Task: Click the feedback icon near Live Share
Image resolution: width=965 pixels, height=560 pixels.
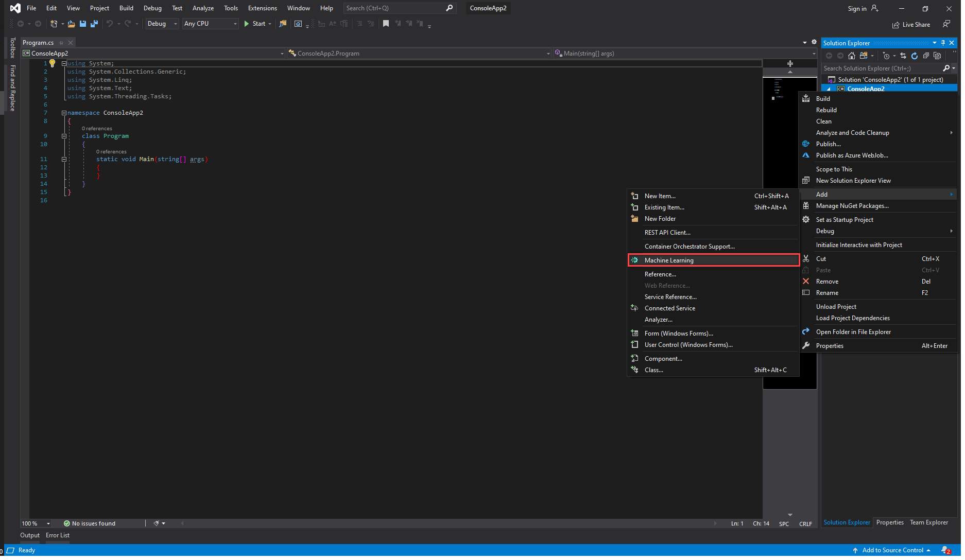Action: 946,24
